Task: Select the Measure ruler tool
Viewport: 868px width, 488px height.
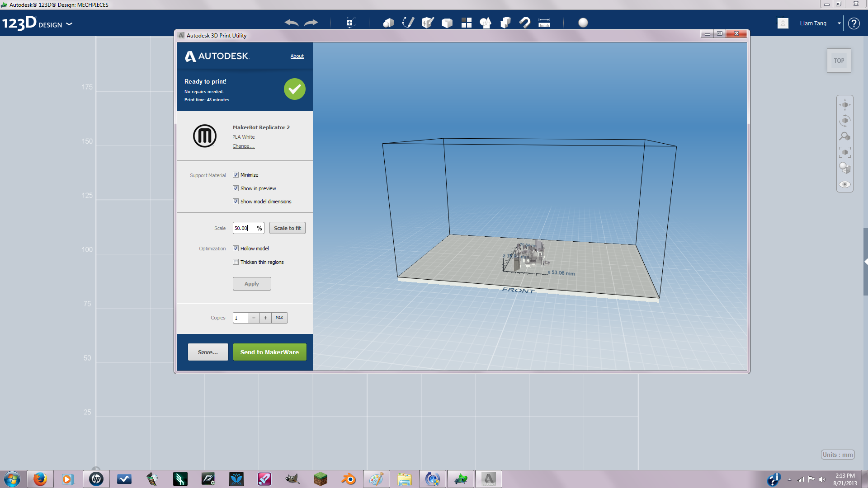Action: [x=544, y=23]
